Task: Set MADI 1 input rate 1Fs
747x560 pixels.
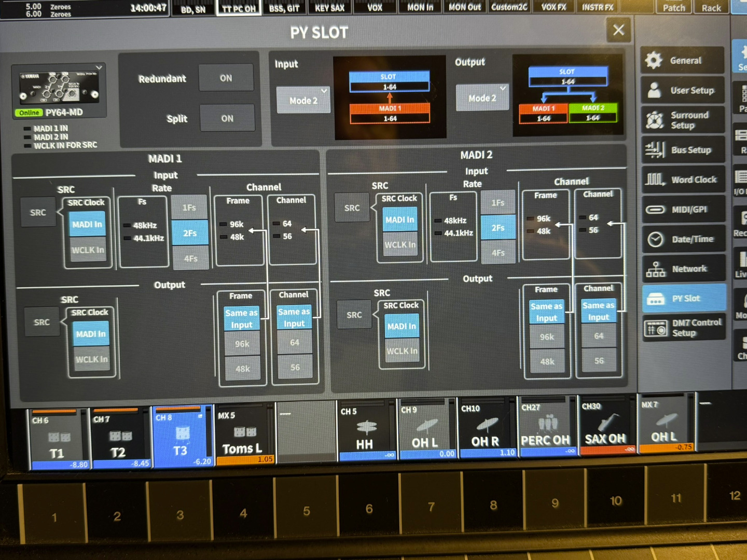Action: [189, 207]
